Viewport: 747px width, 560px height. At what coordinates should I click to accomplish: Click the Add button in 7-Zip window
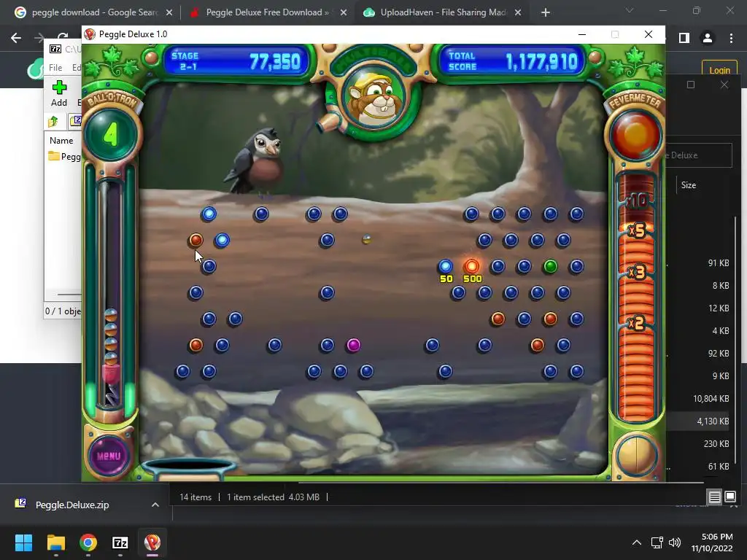pyautogui.click(x=59, y=94)
